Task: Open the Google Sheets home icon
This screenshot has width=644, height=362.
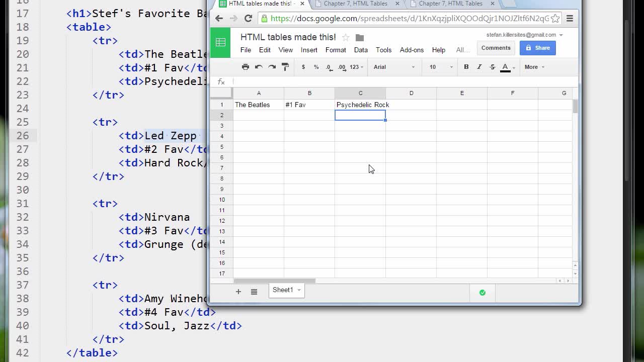Action: (x=220, y=43)
